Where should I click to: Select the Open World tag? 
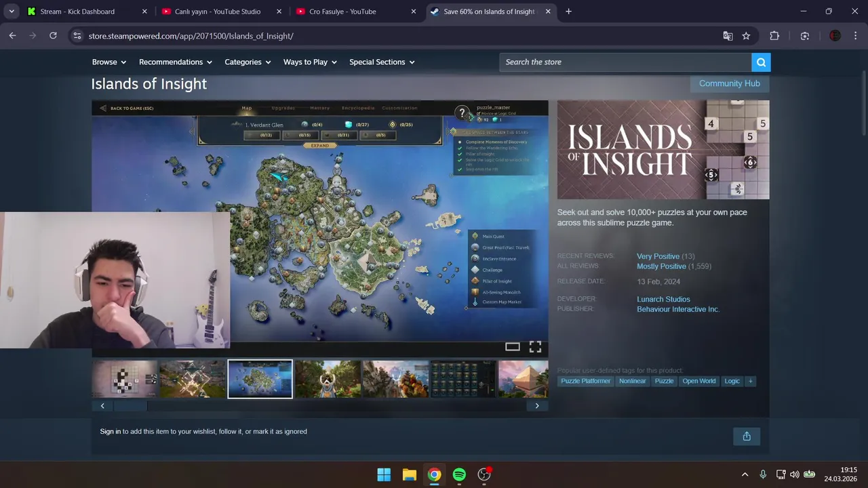[699, 381]
